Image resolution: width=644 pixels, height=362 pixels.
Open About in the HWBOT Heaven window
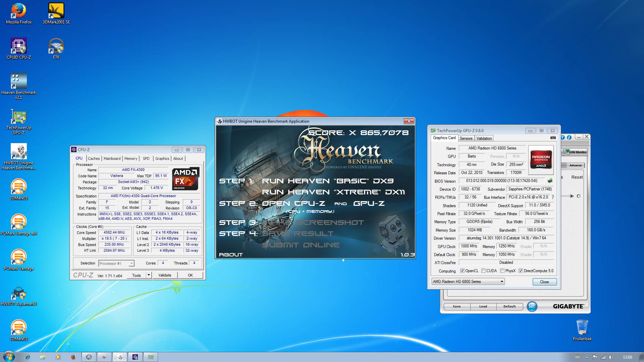231,255
